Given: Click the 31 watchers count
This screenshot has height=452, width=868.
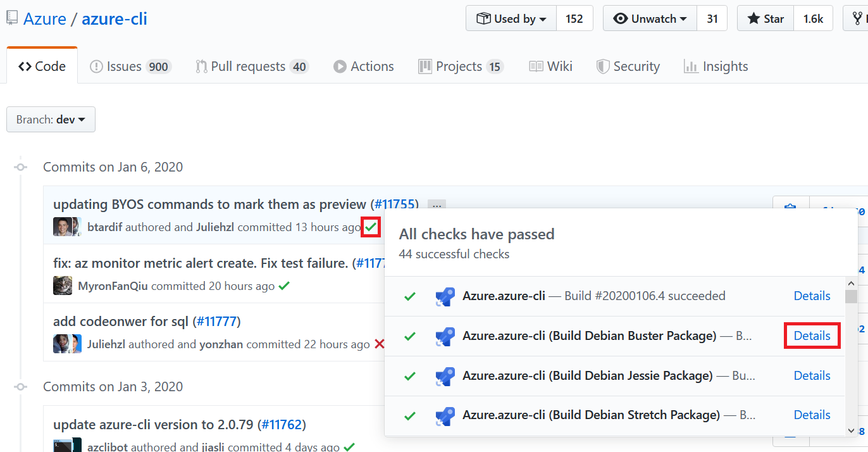Looking at the screenshot, I should coord(712,18).
